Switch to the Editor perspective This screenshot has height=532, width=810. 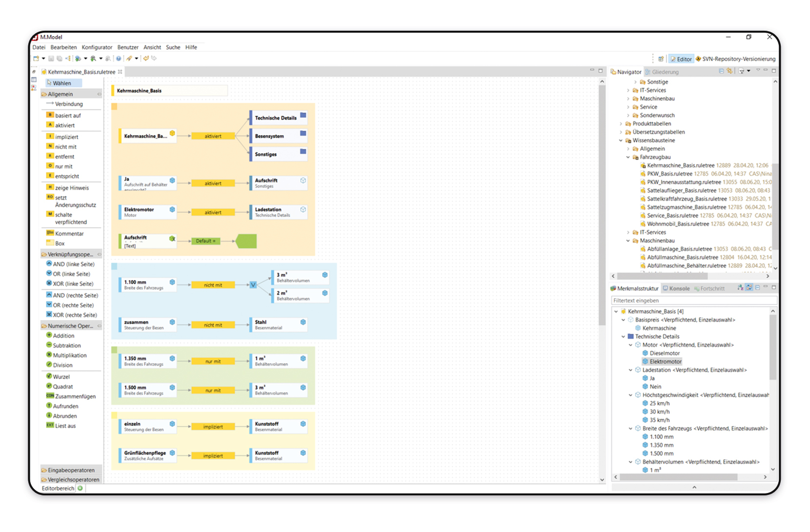(x=681, y=59)
